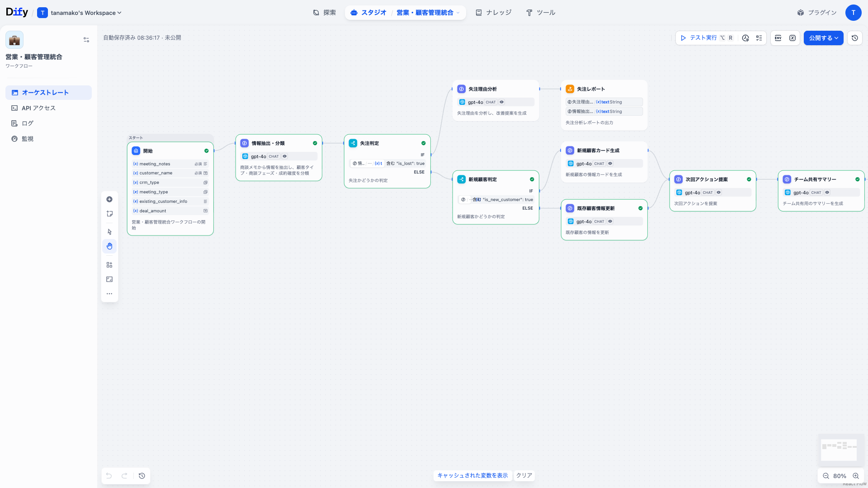Open the ENV environment variables panel
Viewport: 868px width, 488px height.
pyautogui.click(x=778, y=38)
